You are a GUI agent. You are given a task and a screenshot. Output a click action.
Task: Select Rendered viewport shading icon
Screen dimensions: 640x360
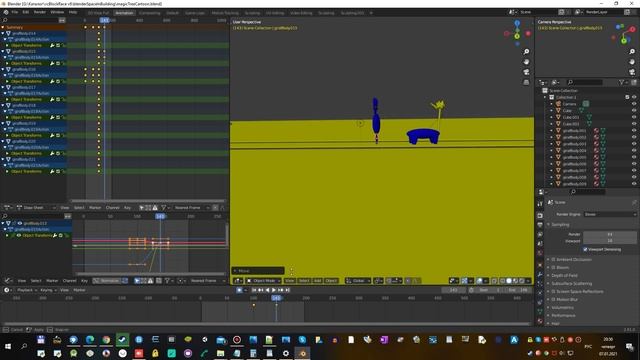[522, 281]
